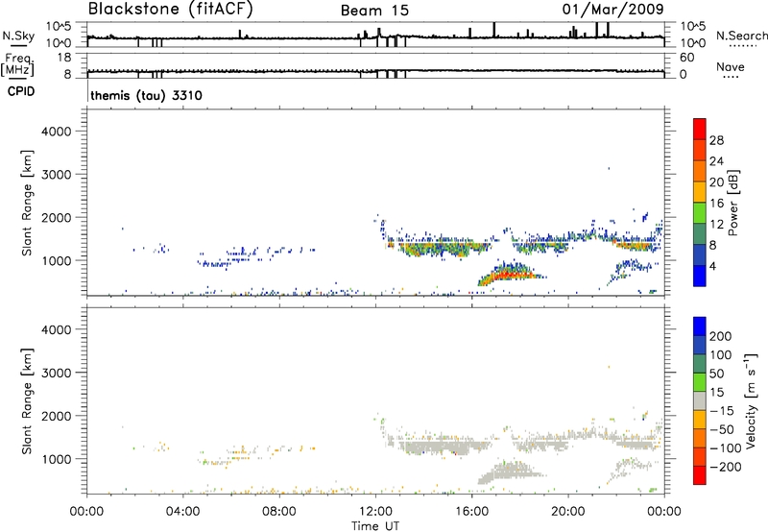Click the Freq. [MHz] axis label

tap(17, 64)
